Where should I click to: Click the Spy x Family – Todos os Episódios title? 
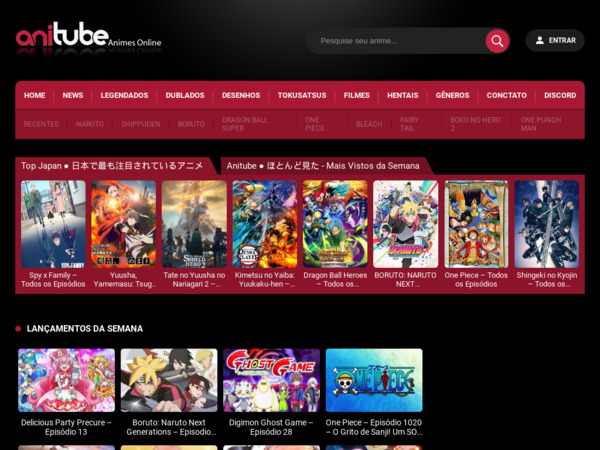53,280
